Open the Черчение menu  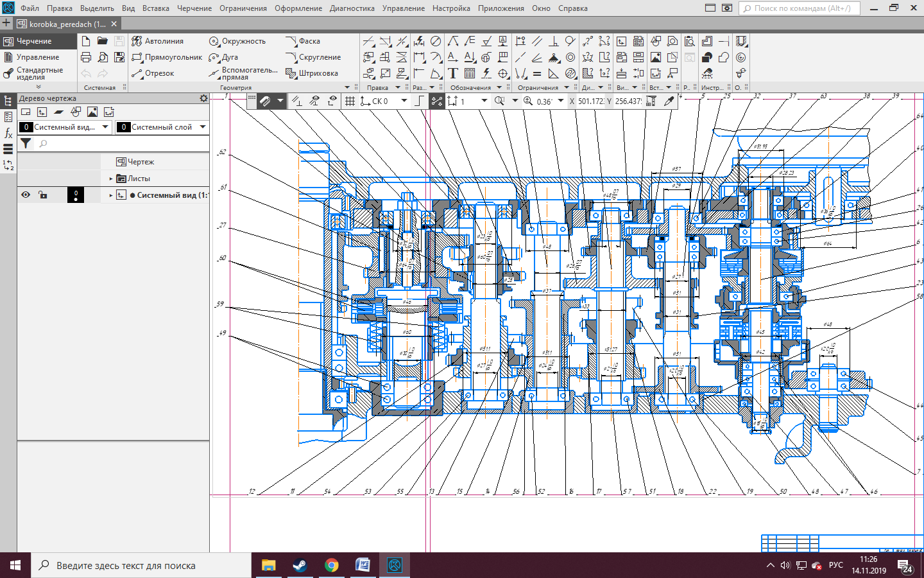[x=194, y=8]
